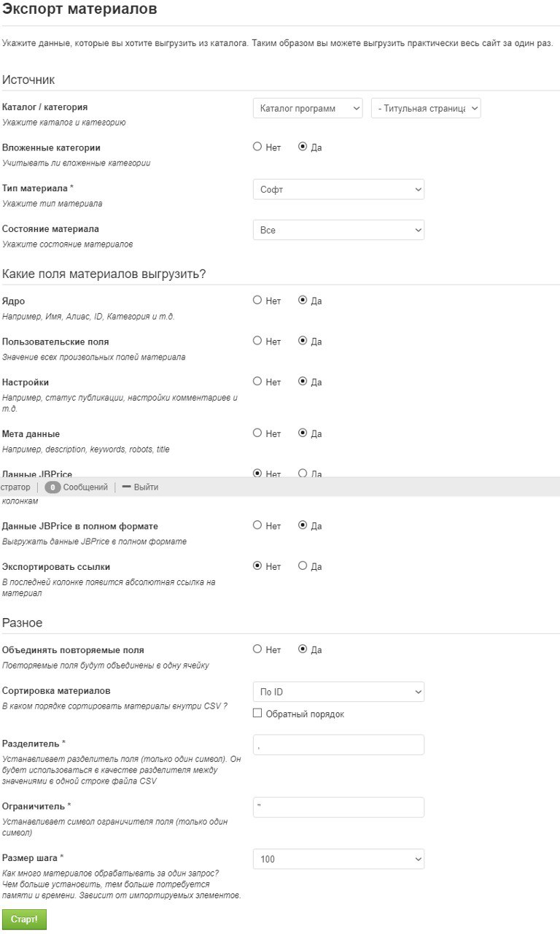
Task: Open the Каталог программ dropdown
Action: coord(308,108)
